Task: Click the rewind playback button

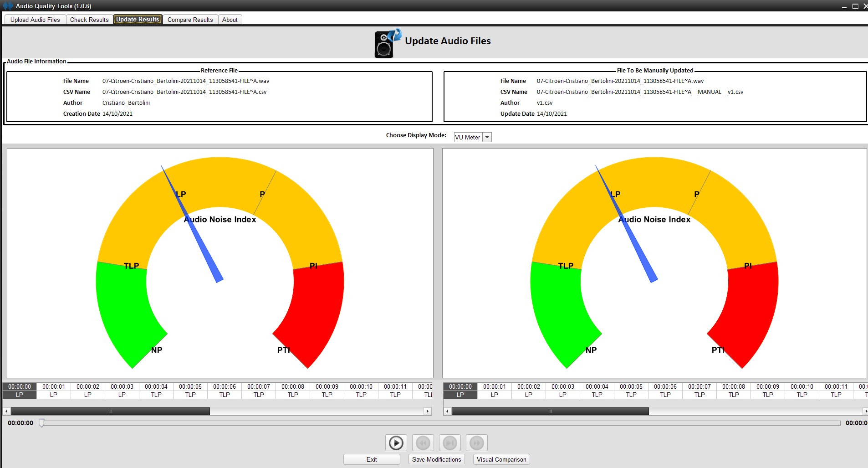Action: (423, 442)
